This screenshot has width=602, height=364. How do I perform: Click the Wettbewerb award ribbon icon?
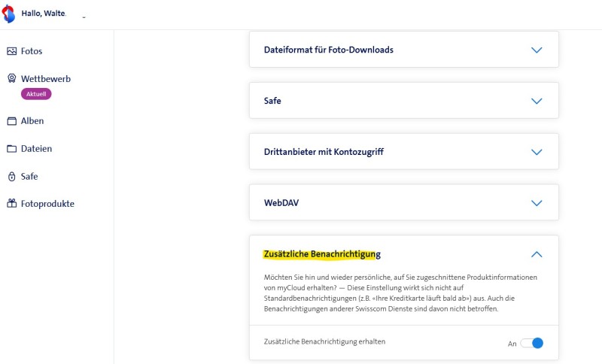(x=11, y=78)
